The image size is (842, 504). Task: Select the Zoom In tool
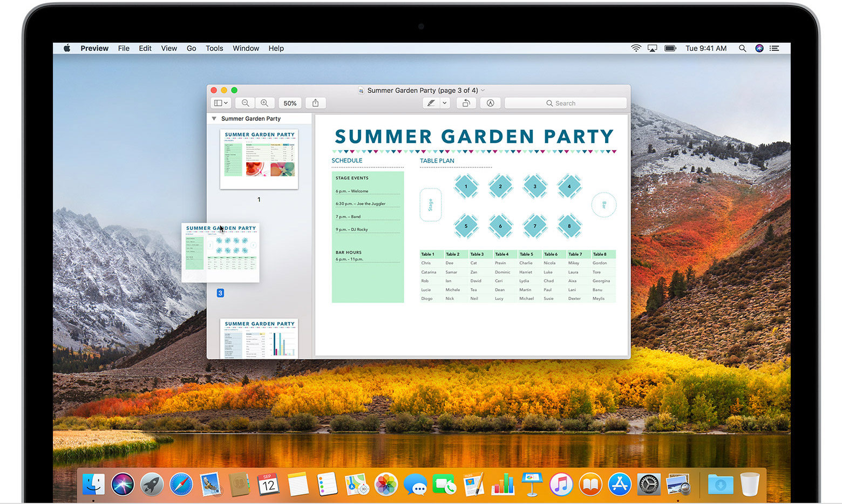(x=265, y=103)
